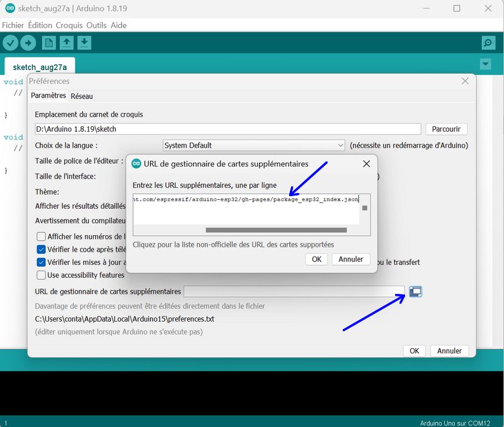The image size is (504, 427).
Task: Open the Édition menu
Action: click(x=40, y=25)
